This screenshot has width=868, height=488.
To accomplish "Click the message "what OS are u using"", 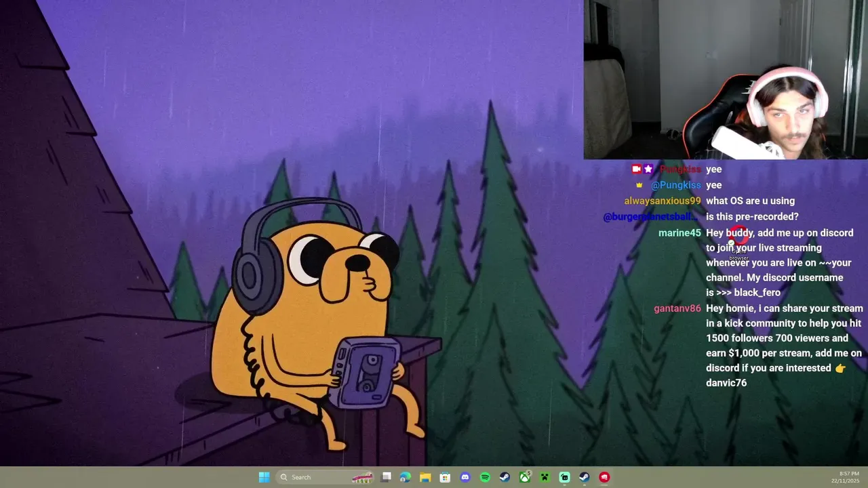I will 750,201.
